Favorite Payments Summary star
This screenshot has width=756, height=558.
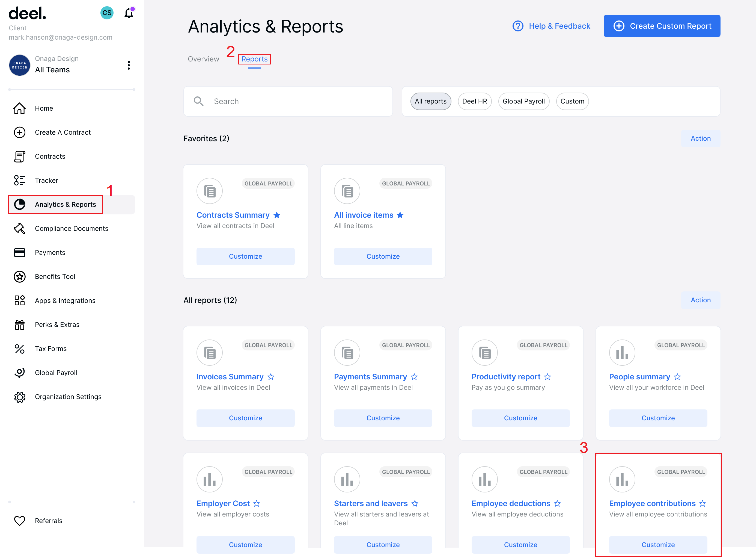click(x=415, y=377)
